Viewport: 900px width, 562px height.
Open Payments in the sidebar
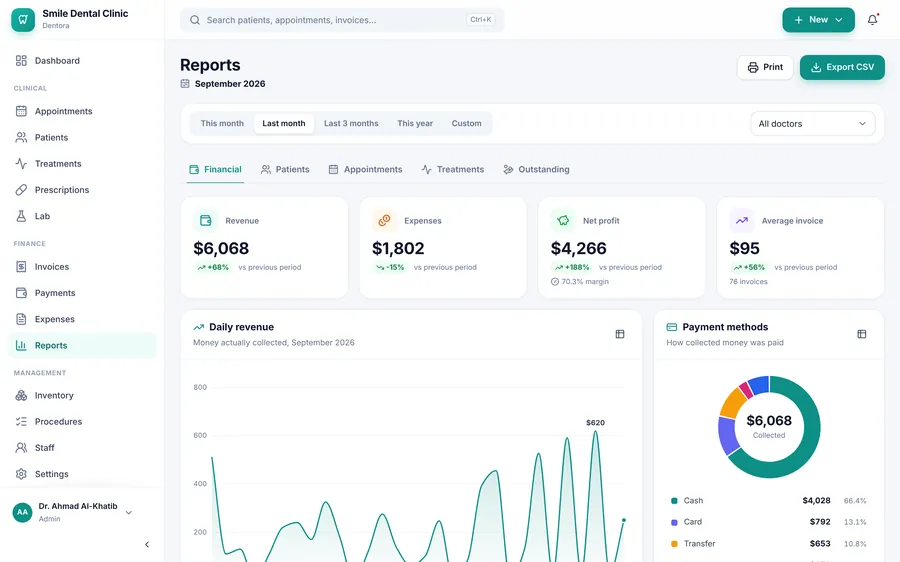coord(82,293)
